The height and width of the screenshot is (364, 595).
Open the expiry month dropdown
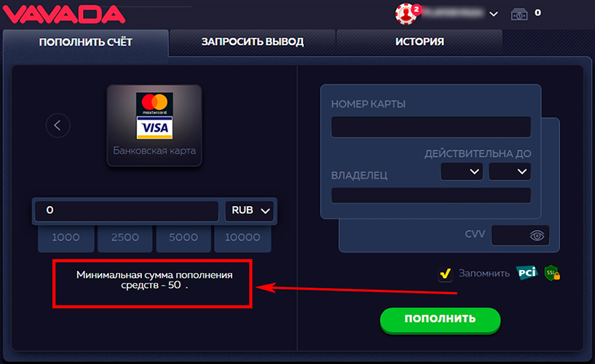(462, 172)
